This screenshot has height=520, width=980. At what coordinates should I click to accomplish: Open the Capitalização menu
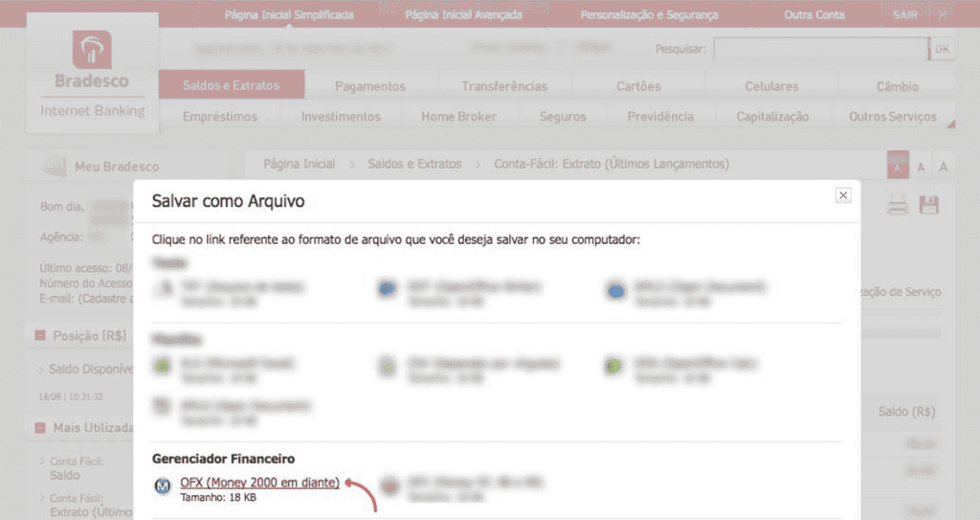772,117
